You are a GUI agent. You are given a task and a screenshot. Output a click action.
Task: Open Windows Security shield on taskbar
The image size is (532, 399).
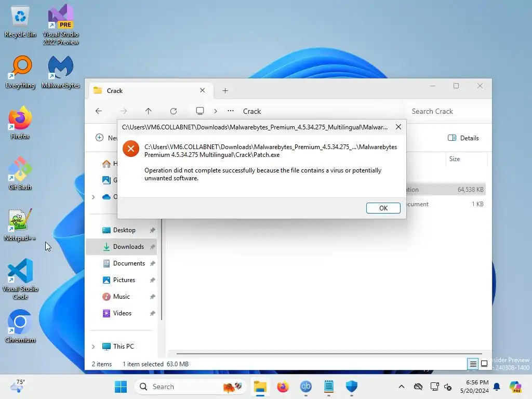tap(352, 387)
